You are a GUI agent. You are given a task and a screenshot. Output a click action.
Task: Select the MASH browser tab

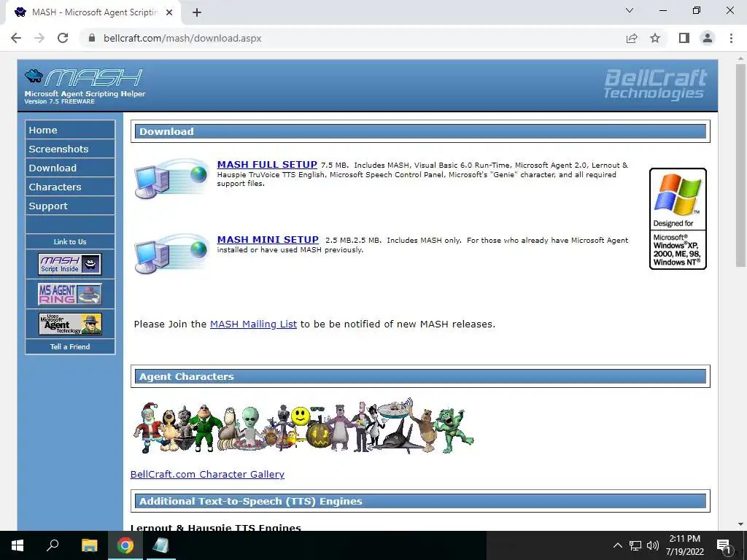click(x=93, y=12)
